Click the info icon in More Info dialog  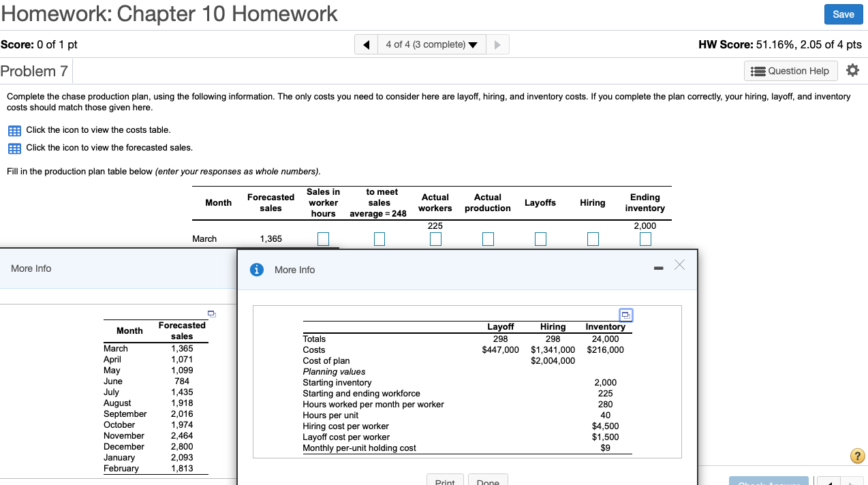[257, 270]
